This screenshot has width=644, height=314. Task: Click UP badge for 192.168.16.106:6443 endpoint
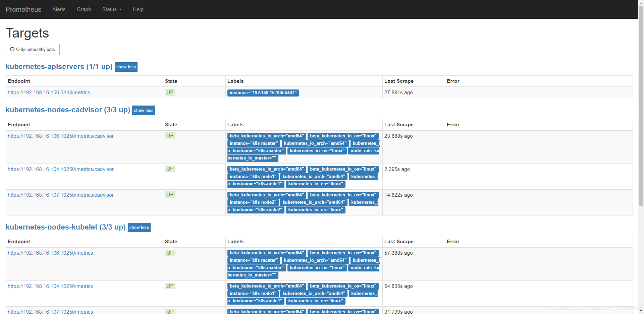pyautogui.click(x=170, y=92)
